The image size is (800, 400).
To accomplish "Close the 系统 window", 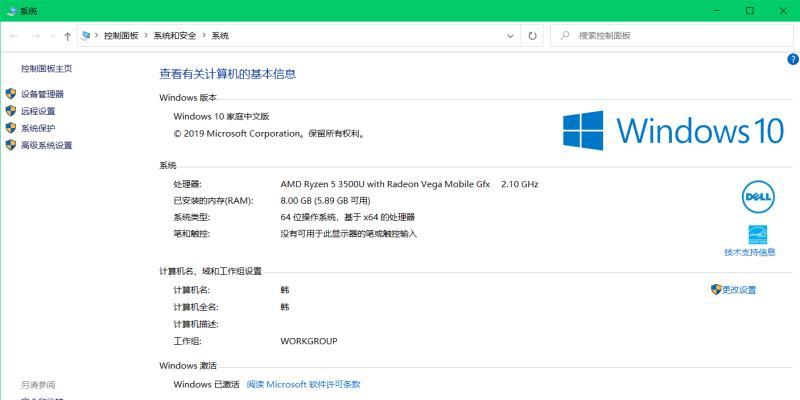I will (x=783, y=11).
